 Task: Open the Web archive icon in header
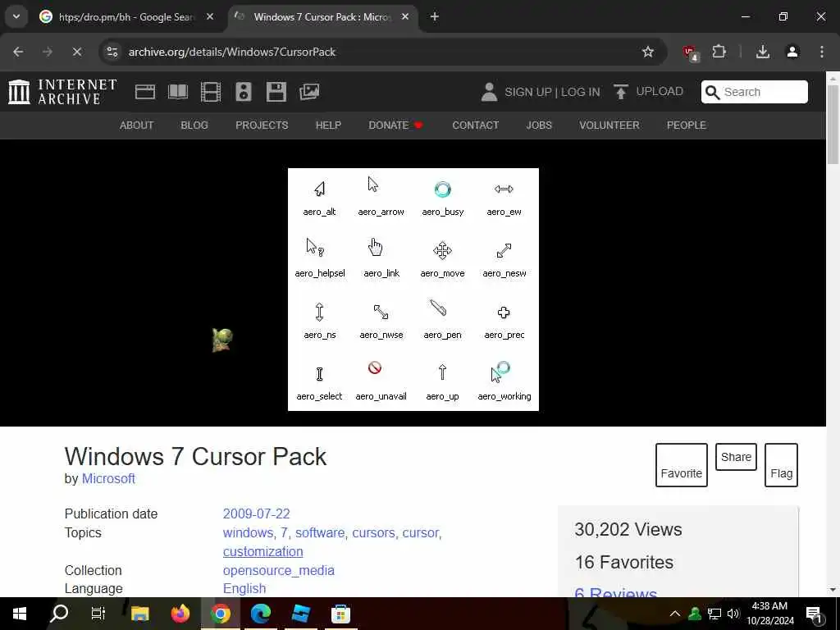[x=144, y=92]
